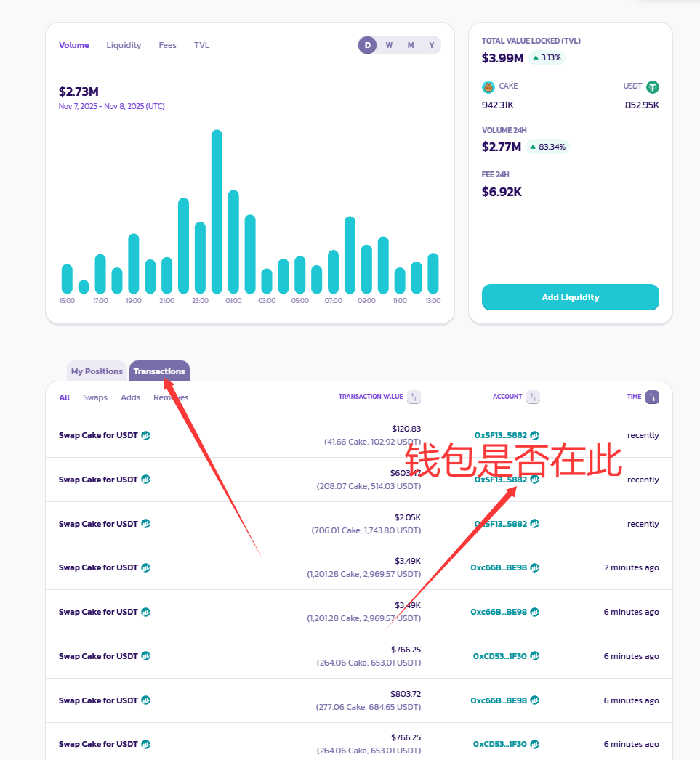Open explorer icon beside the $2.05K swap
The height and width of the screenshot is (760, 700).
145,524
